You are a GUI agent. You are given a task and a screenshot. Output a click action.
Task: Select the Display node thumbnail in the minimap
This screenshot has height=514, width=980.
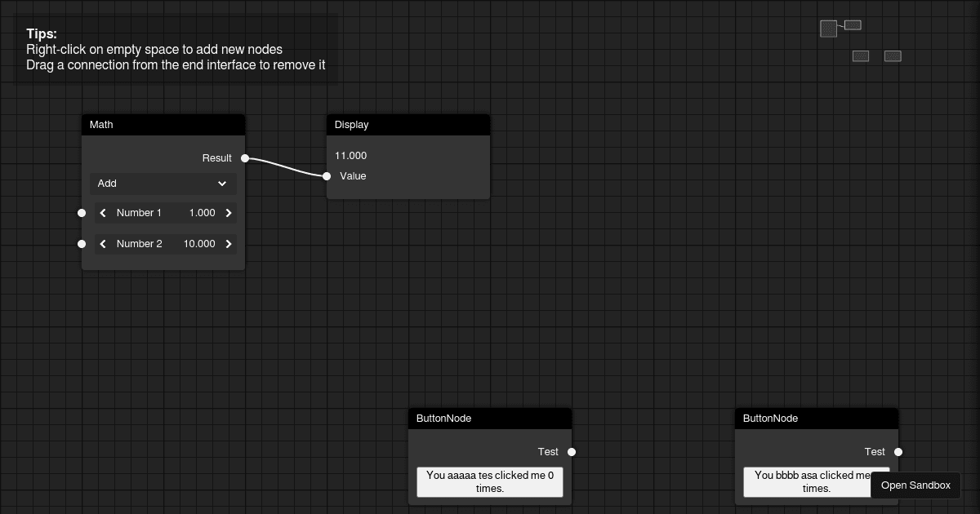point(852,24)
